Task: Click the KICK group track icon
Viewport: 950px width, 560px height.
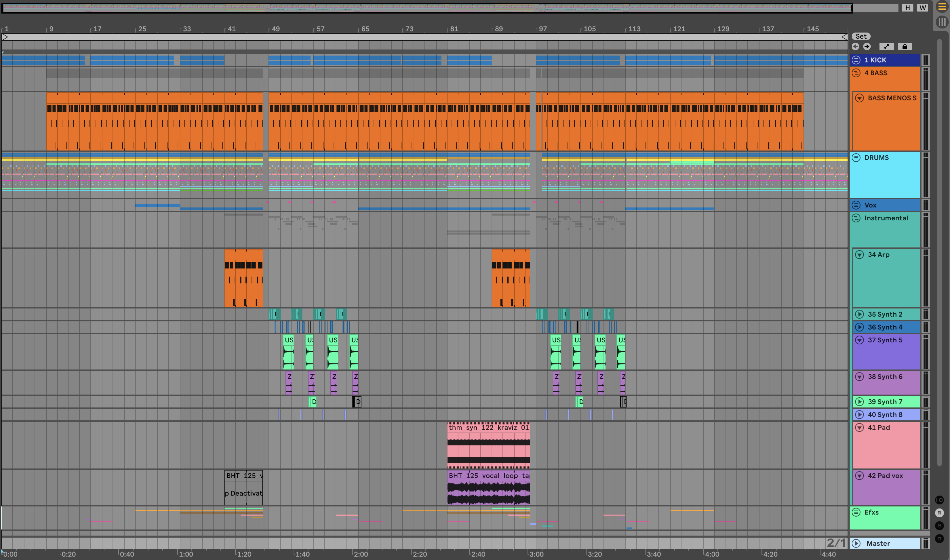Action: [x=856, y=60]
